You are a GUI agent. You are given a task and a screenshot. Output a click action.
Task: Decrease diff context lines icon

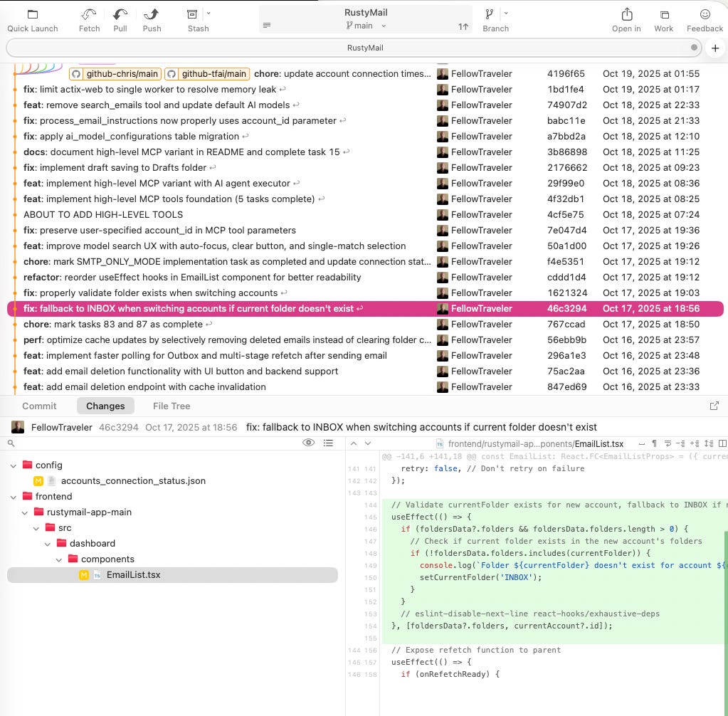coord(680,443)
